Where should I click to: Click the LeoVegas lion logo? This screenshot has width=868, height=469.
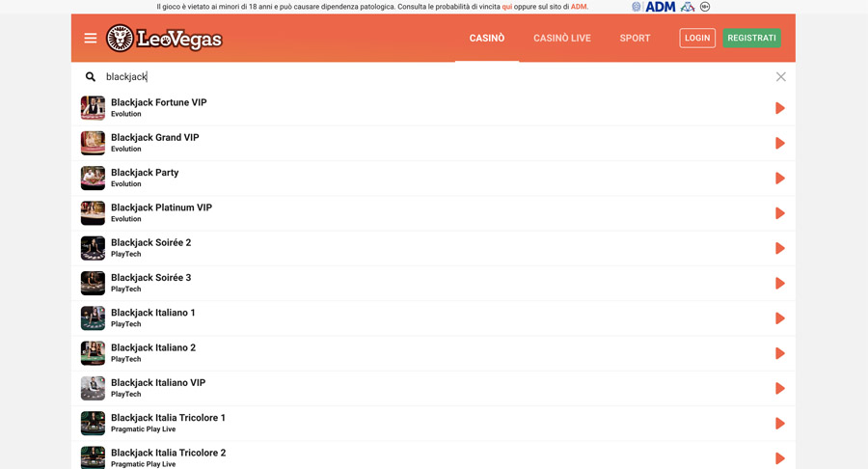tap(164, 39)
